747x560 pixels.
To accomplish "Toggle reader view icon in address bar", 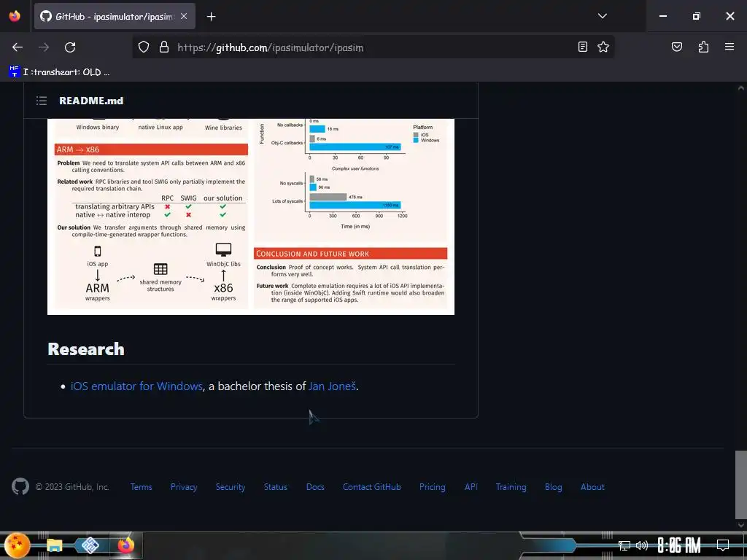I will (x=582, y=47).
